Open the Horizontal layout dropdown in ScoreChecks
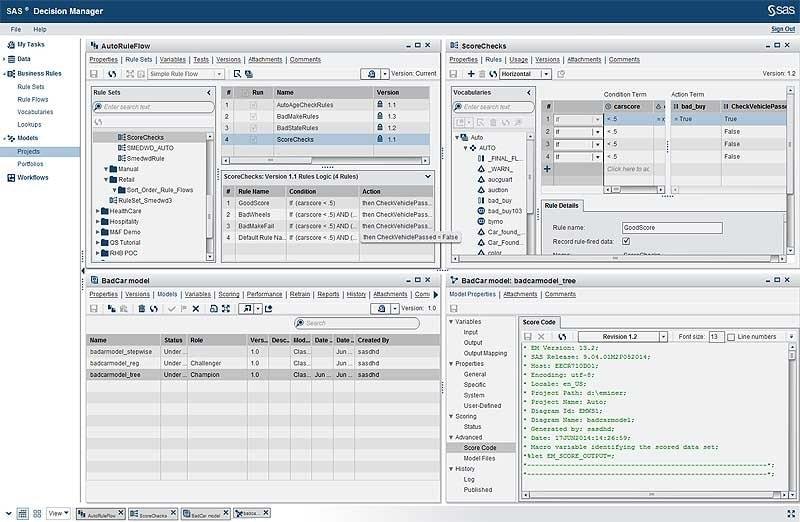The width and height of the screenshot is (800, 522). coord(525,74)
